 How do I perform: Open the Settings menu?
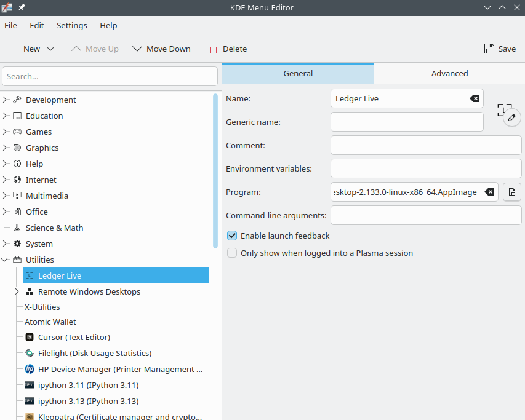71,25
